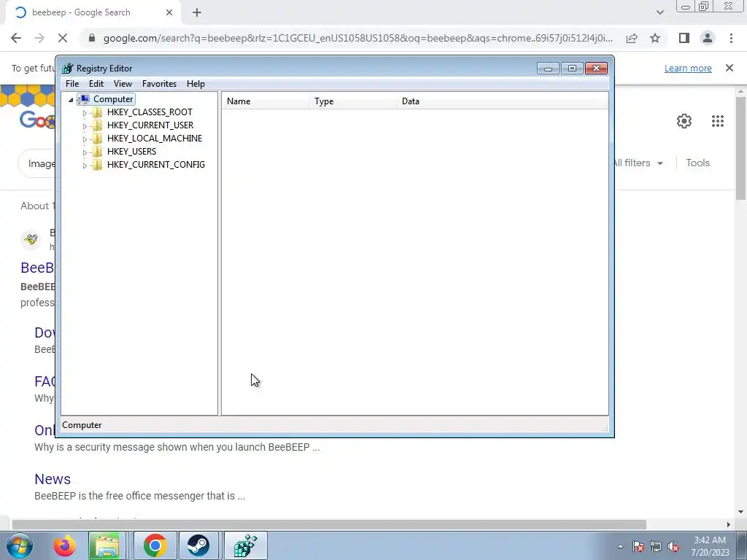Click the HKEY_LOCAL_MACHINE folder icon
The height and width of the screenshot is (560, 747).
97,139
